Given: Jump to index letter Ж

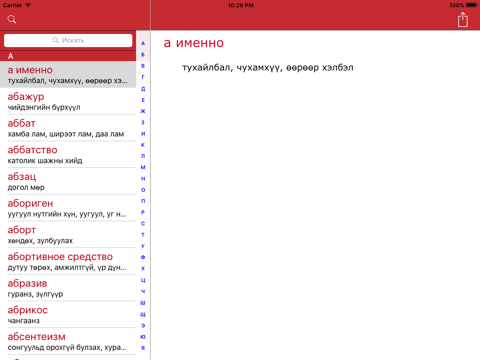Looking at the screenshot, I should pos(143,111).
